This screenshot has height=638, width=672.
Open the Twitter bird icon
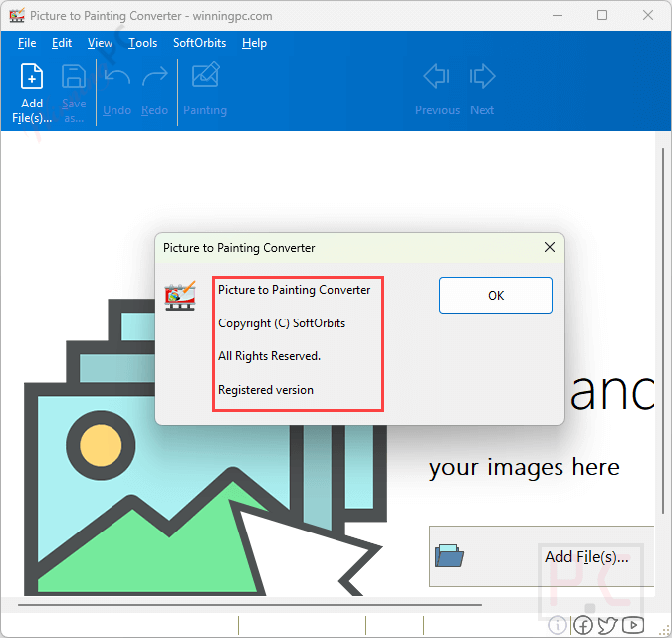tap(607, 625)
